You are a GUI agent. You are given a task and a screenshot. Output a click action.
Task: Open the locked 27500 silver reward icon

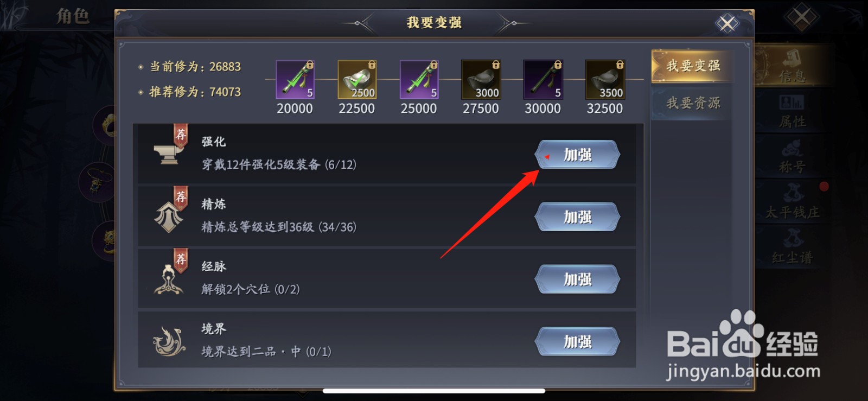[481, 79]
